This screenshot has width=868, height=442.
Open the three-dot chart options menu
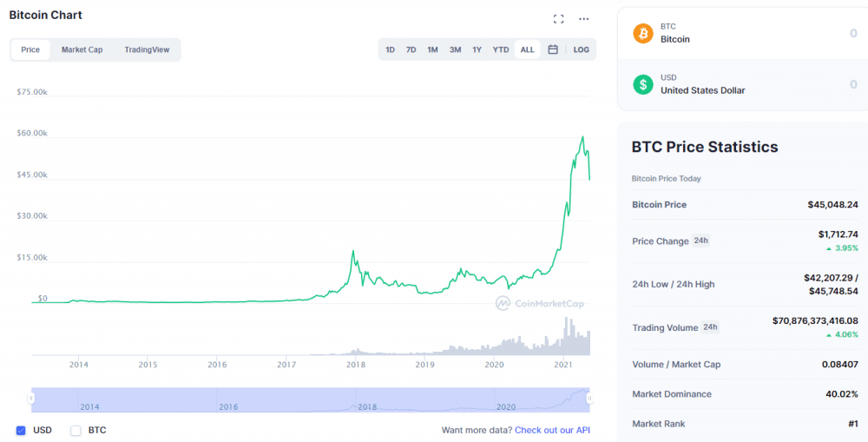(x=584, y=19)
